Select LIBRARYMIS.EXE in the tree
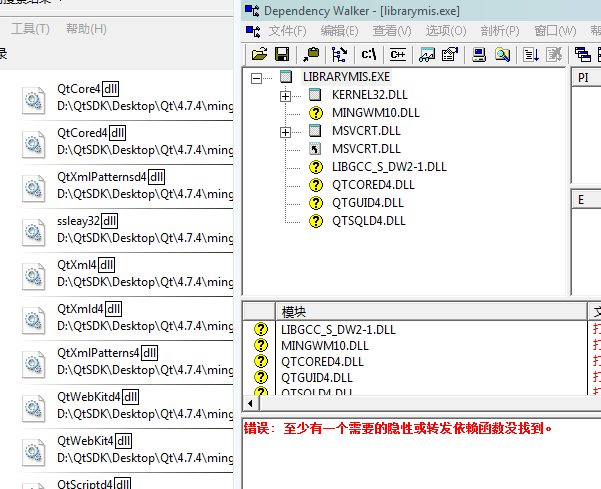This screenshot has height=489, width=601. [346, 77]
